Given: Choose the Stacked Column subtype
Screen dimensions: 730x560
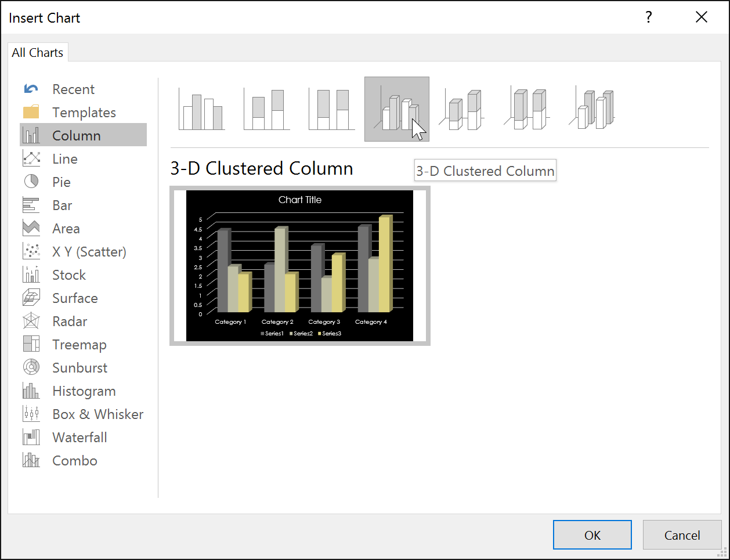Looking at the screenshot, I should [x=266, y=109].
